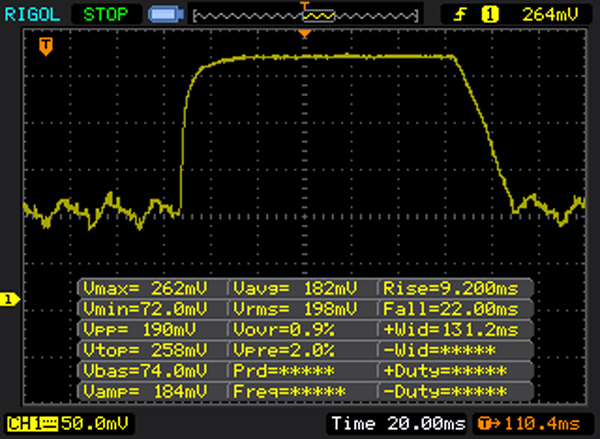Click the 50.0mV vertical scale readout

95,424
